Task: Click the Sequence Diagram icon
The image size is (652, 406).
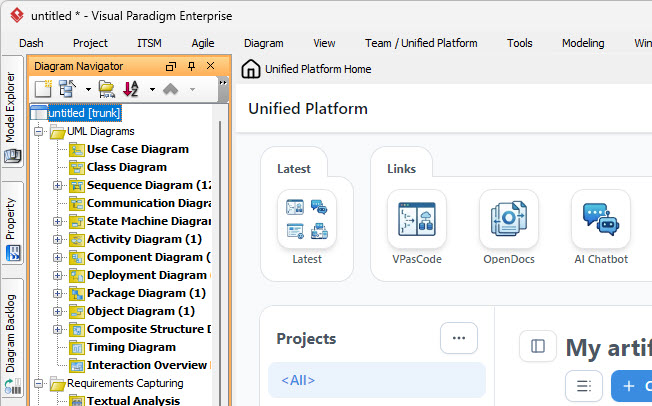Action: 77,185
